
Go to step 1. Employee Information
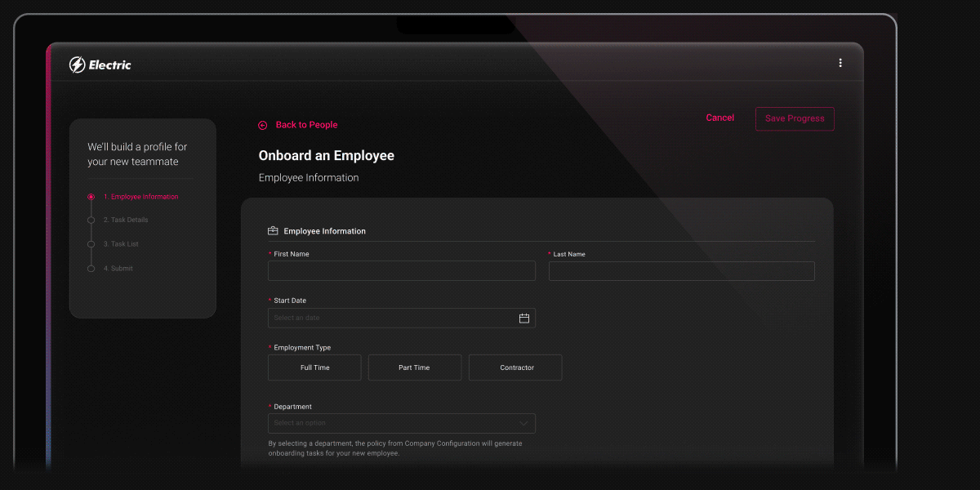click(140, 197)
